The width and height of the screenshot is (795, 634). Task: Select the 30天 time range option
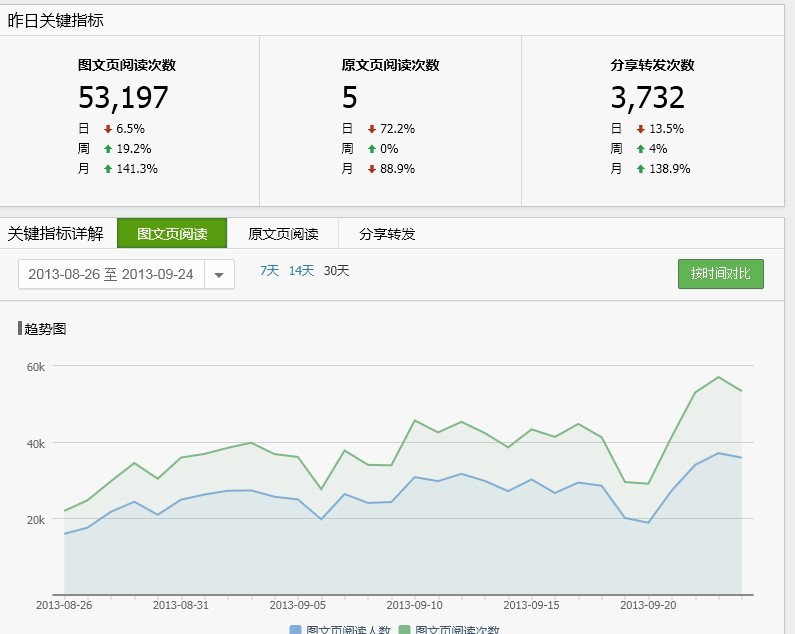(336, 271)
